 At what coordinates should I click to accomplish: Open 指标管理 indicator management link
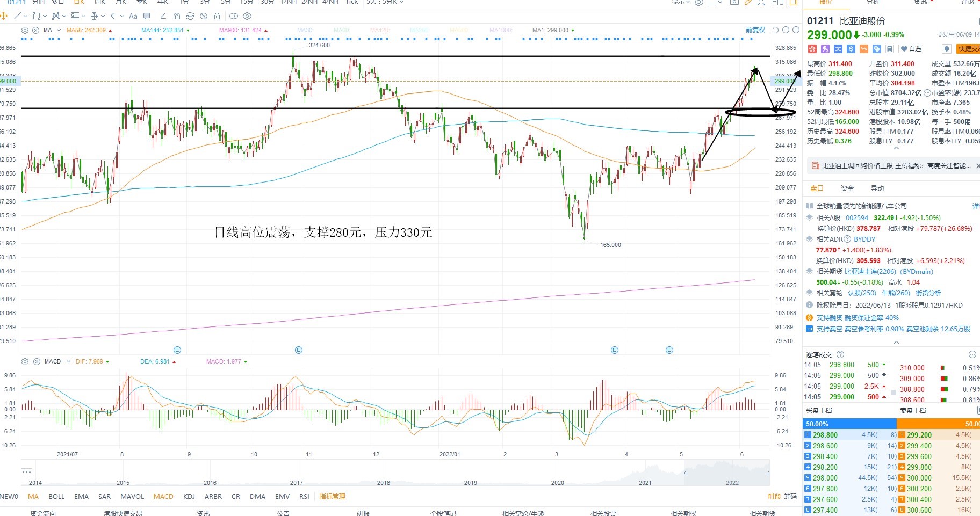[333, 497]
